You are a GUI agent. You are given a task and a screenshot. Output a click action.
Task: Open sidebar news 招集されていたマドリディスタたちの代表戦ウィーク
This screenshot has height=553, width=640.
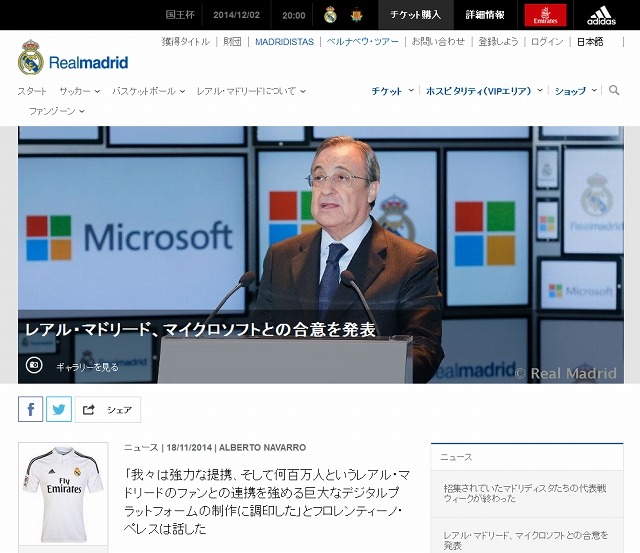tap(525, 493)
